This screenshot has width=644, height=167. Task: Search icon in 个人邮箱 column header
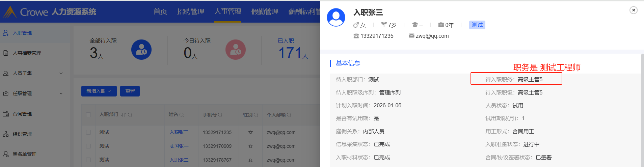click(289, 115)
